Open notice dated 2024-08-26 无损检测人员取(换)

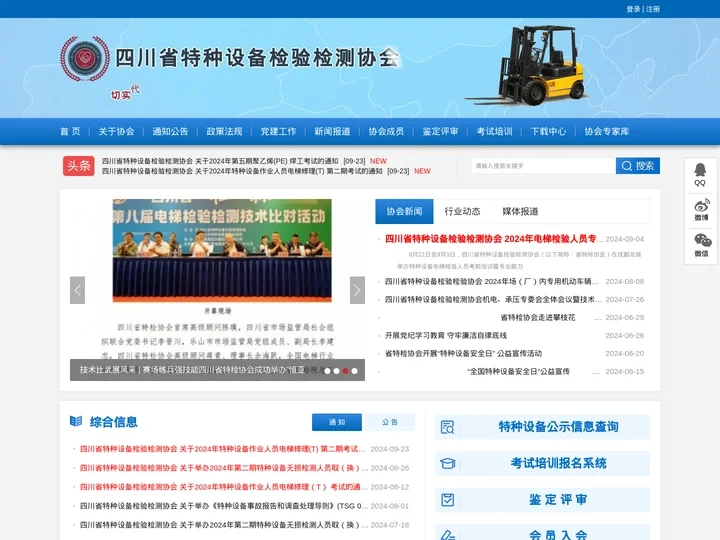pos(225,468)
